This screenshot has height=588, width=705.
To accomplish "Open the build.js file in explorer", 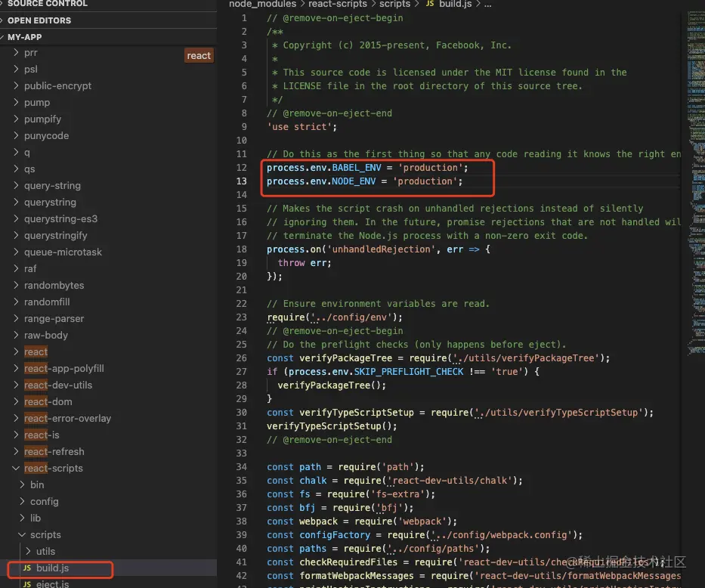I will pos(53,568).
